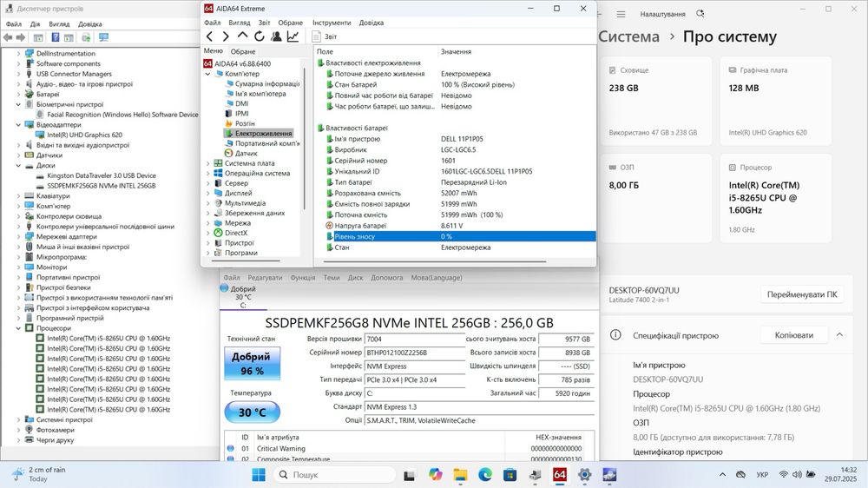The image size is (868, 488).
Task: Click AIDA64 tree vertical scrollbar
Action: [304, 138]
